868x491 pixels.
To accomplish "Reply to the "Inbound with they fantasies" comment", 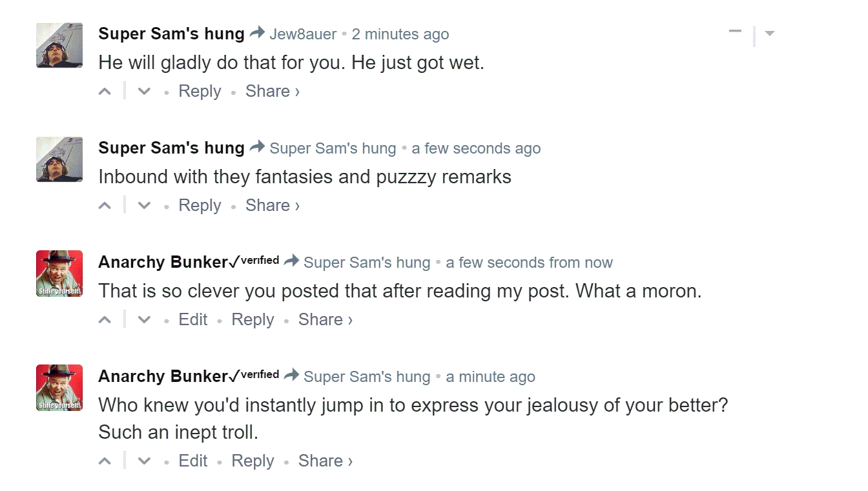I will [x=200, y=206].
